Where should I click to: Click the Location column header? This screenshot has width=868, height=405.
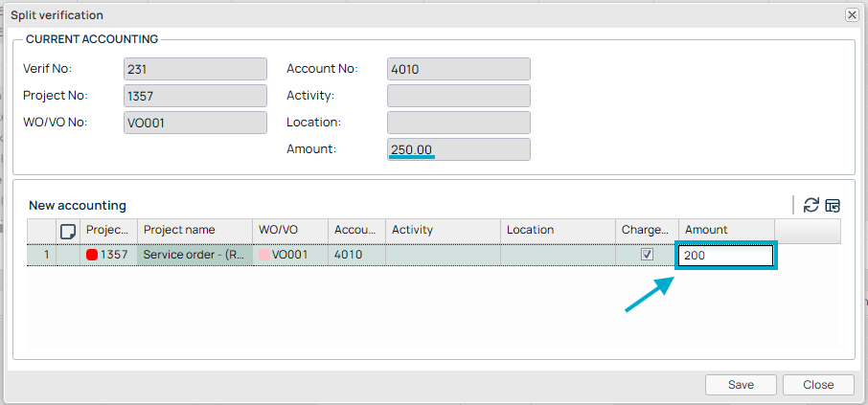tap(558, 231)
